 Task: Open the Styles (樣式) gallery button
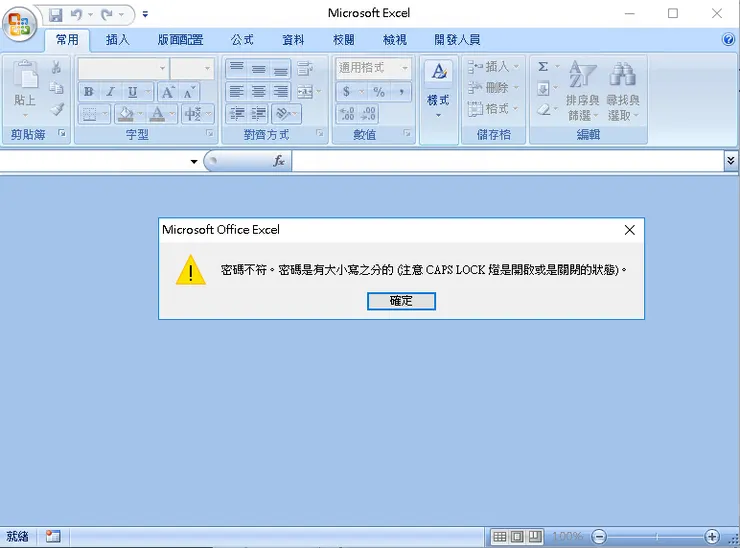(x=438, y=90)
